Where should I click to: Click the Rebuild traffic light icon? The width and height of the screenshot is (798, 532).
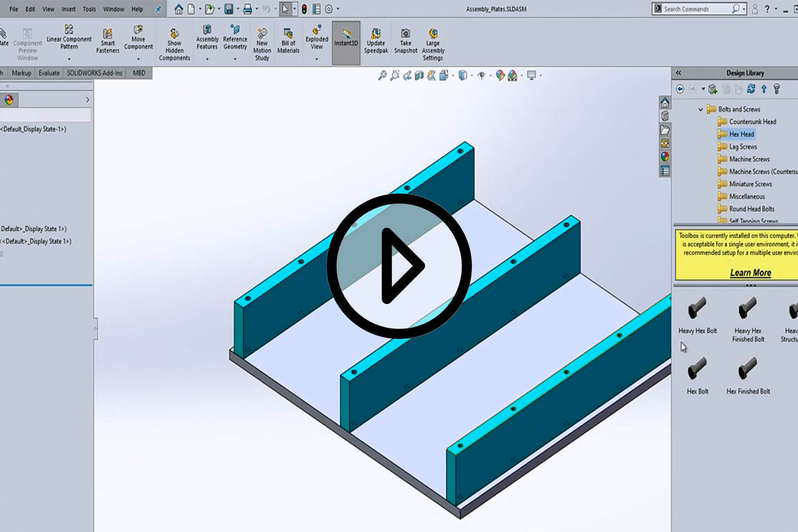click(x=304, y=9)
